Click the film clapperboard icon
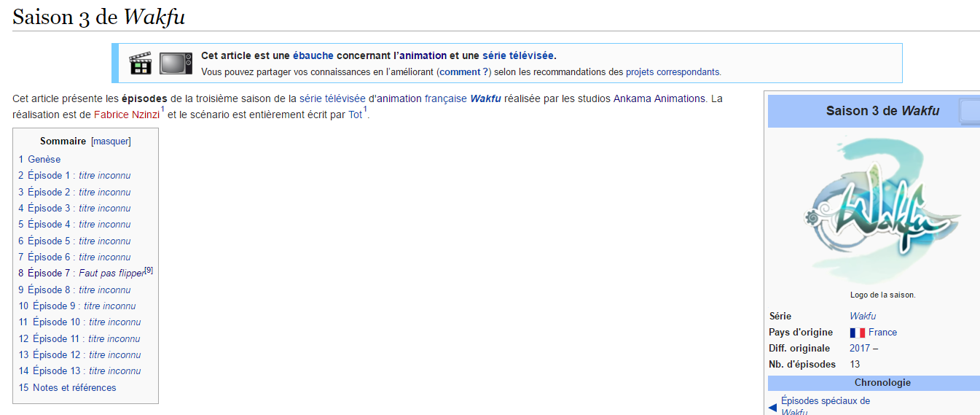This screenshot has width=980, height=415. point(141,63)
